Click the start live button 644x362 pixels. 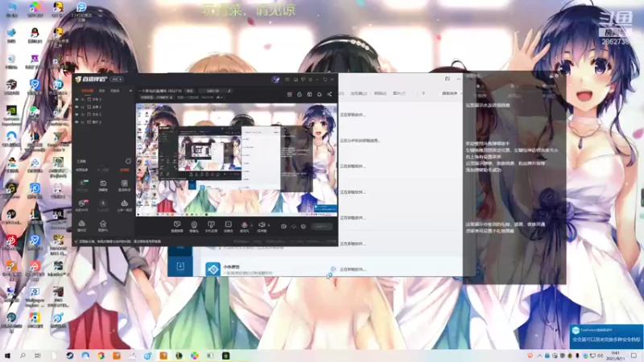tap(321, 226)
